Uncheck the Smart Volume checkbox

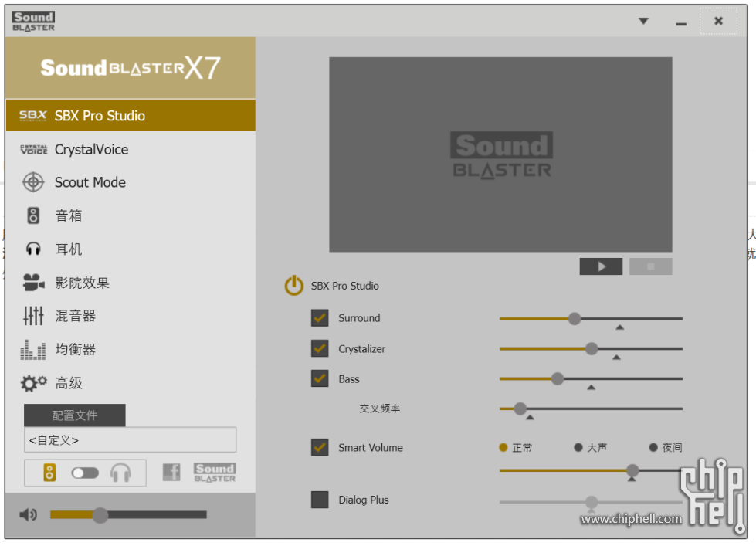point(320,448)
